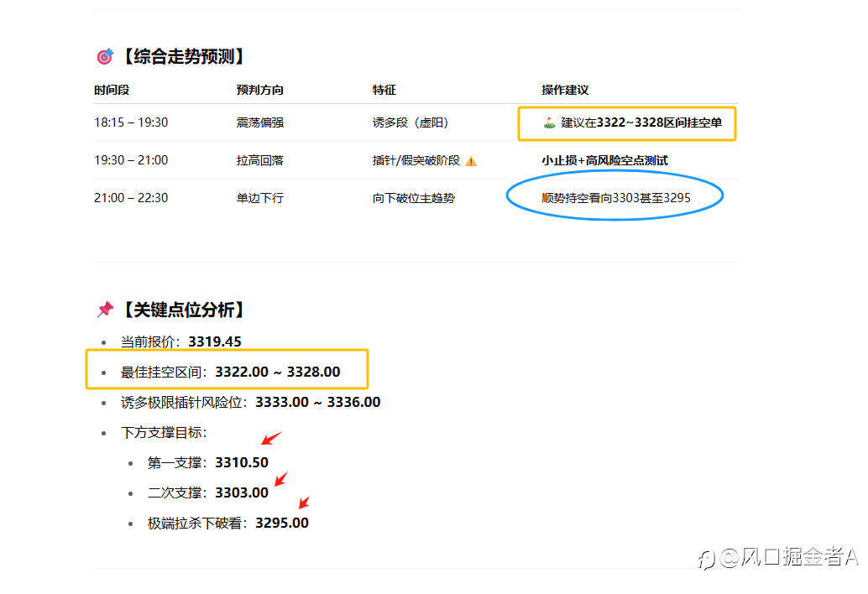Image resolution: width=868 pixels, height=594 pixels.
Task: Click the column header 操作建议
Action: coord(565,90)
